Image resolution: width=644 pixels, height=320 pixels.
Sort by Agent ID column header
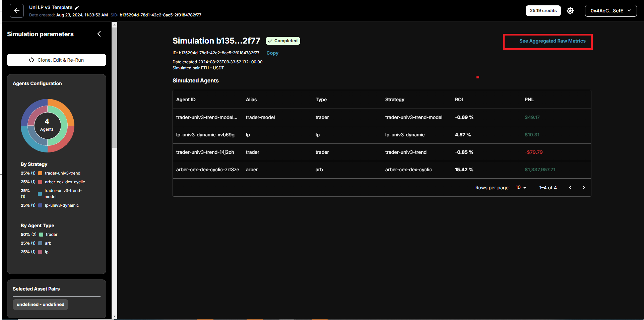click(186, 100)
